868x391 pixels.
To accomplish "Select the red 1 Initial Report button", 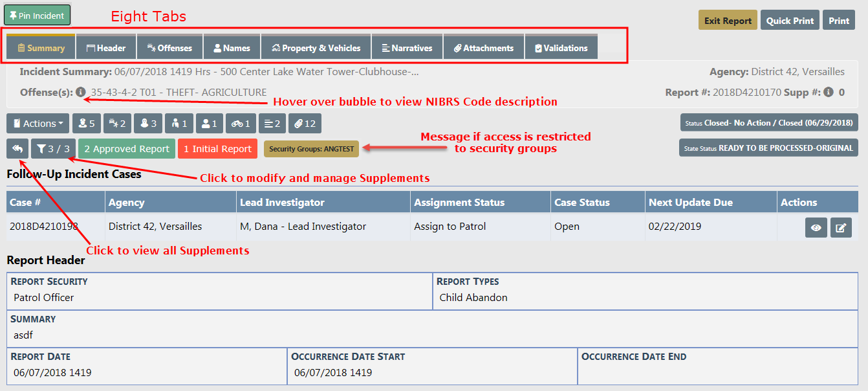I will [x=217, y=149].
